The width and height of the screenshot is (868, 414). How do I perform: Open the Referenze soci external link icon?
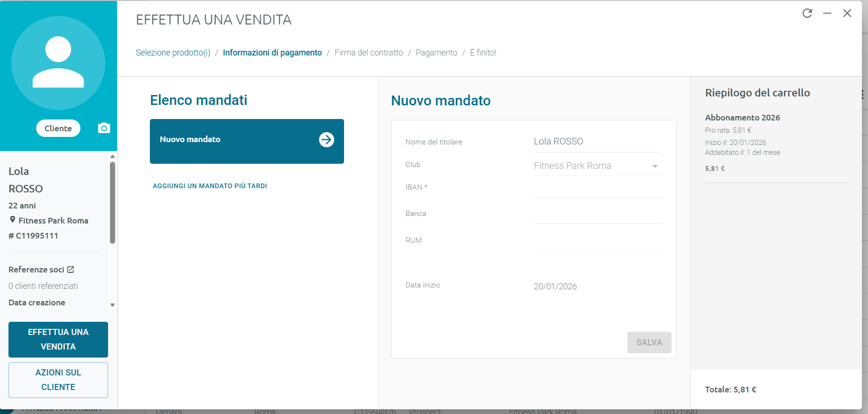(x=70, y=270)
